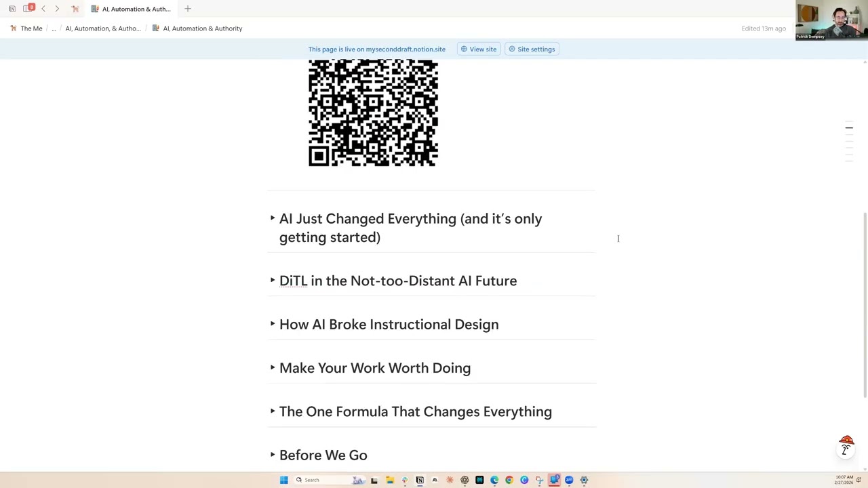Open Task View from the taskbar
The width and height of the screenshot is (868, 488).
pos(374,480)
